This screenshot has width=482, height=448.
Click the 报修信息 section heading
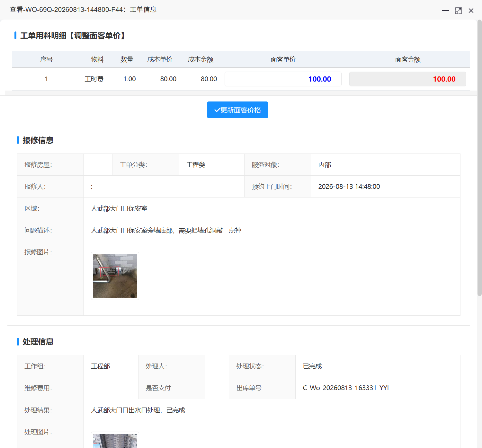pyautogui.click(x=38, y=140)
